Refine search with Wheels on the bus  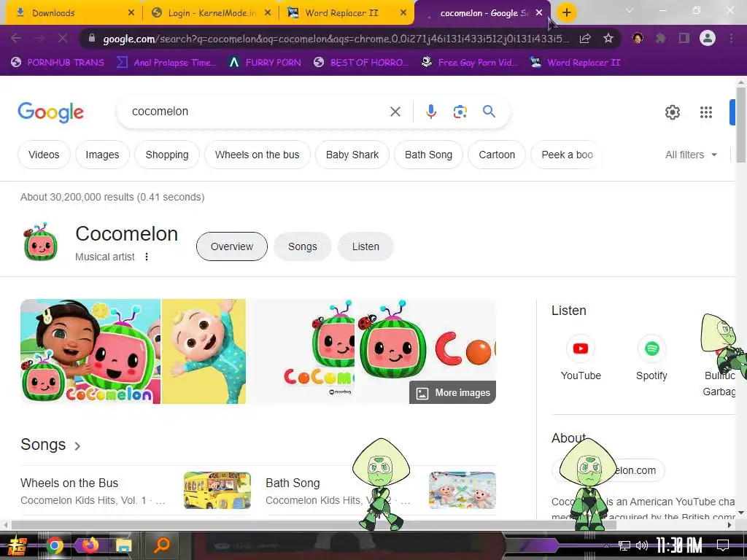(258, 155)
